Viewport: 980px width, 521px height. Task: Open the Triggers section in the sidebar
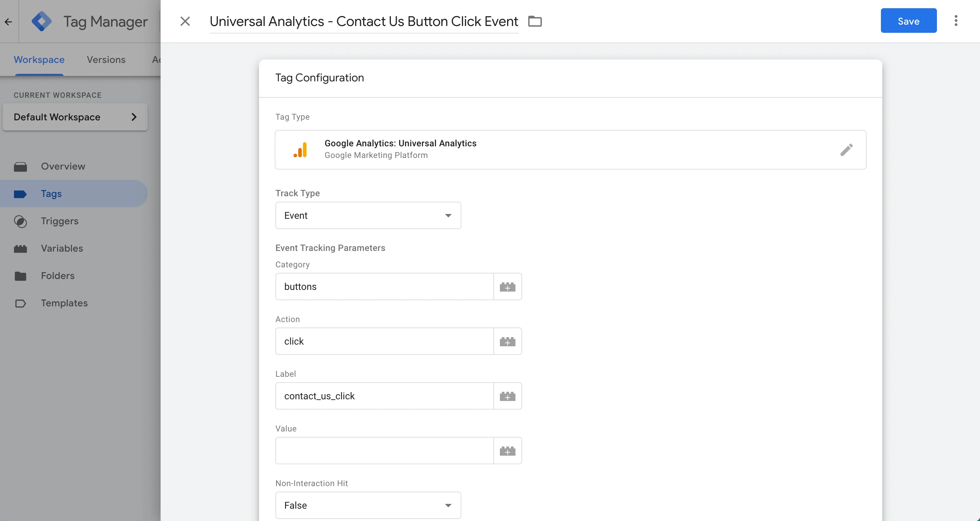(59, 221)
